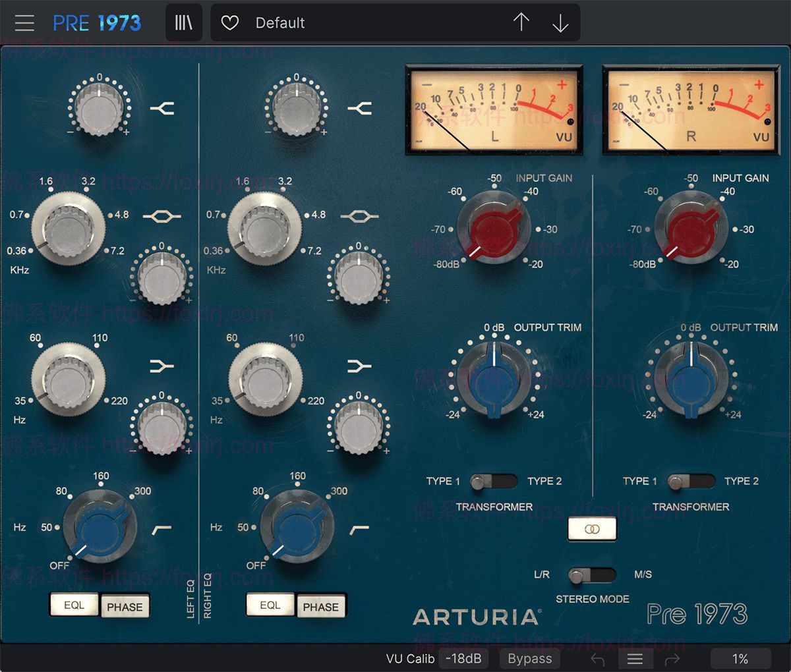Click the right Output Trim blue knob

point(690,381)
